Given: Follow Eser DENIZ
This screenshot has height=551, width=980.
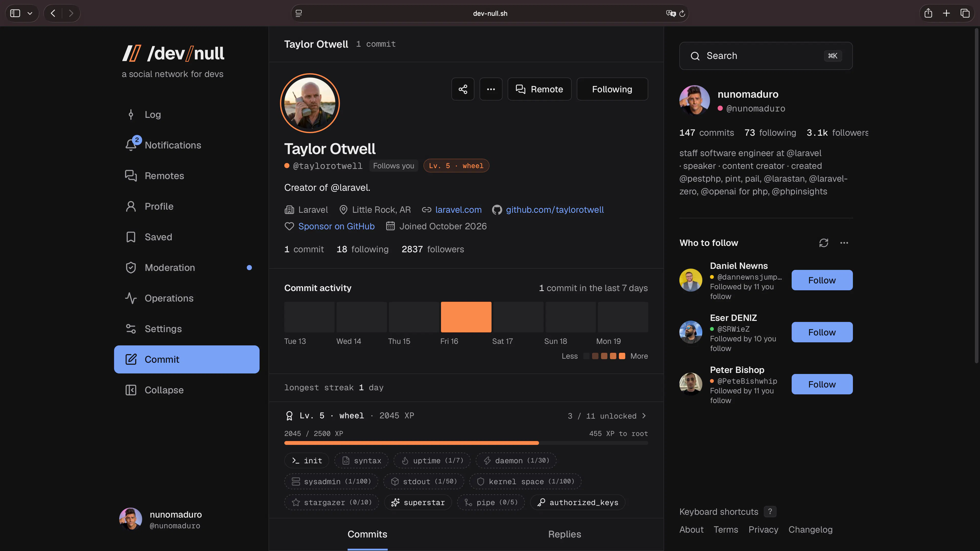Looking at the screenshot, I should click(822, 332).
